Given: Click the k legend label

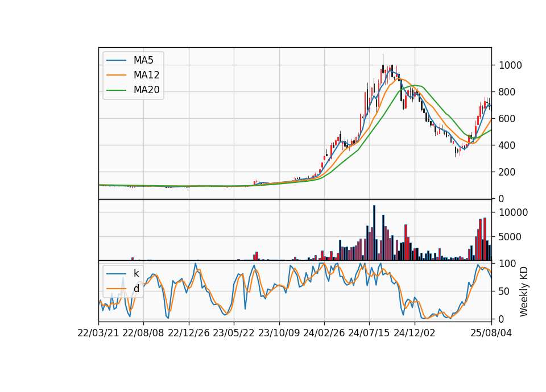Looking at the screenshot, I should (136, 273).
